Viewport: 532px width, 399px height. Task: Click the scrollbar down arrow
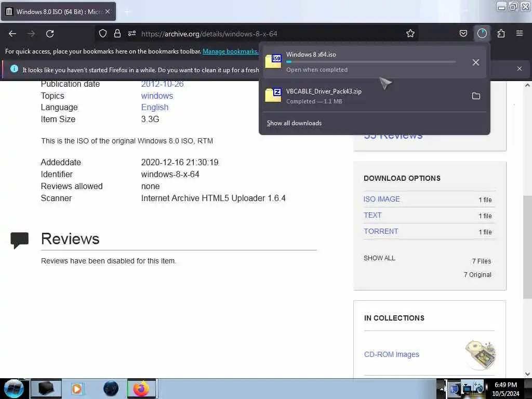527,374
